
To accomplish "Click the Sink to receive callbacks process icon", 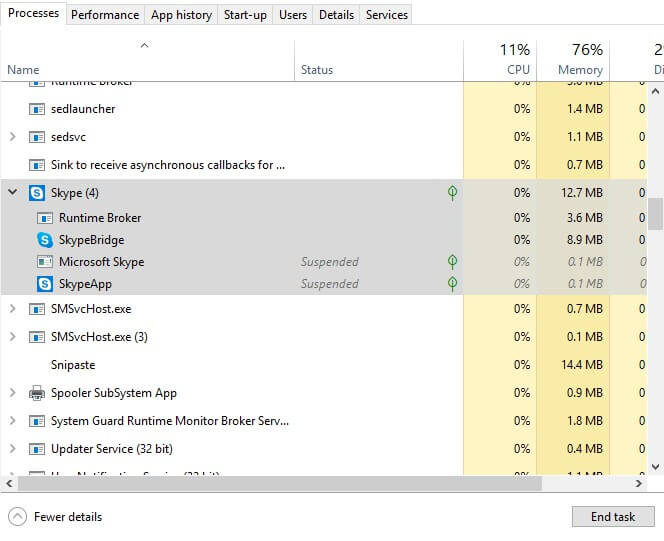I will 37,165.
